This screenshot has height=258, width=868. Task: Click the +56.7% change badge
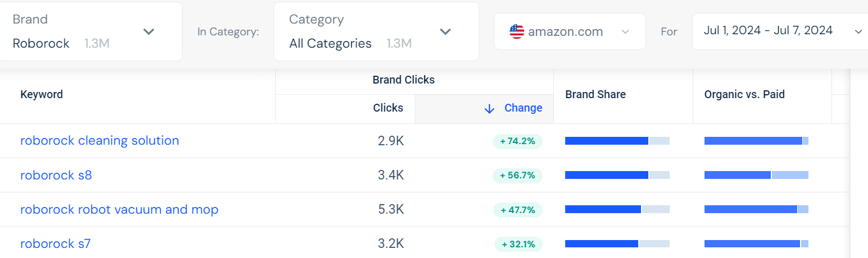[517, 176]
